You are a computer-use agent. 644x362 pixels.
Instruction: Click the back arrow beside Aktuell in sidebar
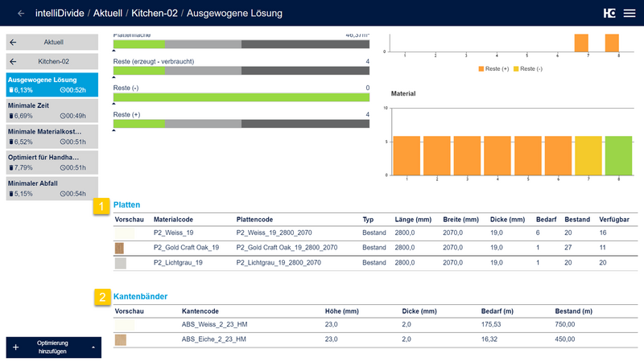[13, 42]
